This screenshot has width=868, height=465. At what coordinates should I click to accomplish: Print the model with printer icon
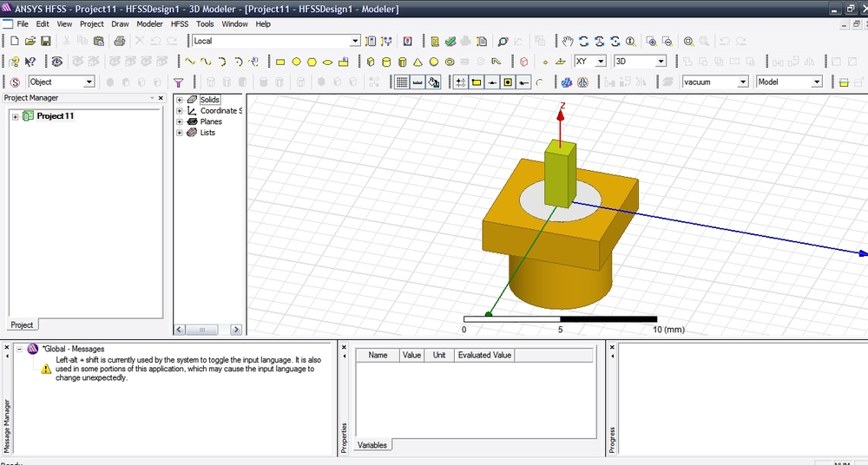click(119, 41)
